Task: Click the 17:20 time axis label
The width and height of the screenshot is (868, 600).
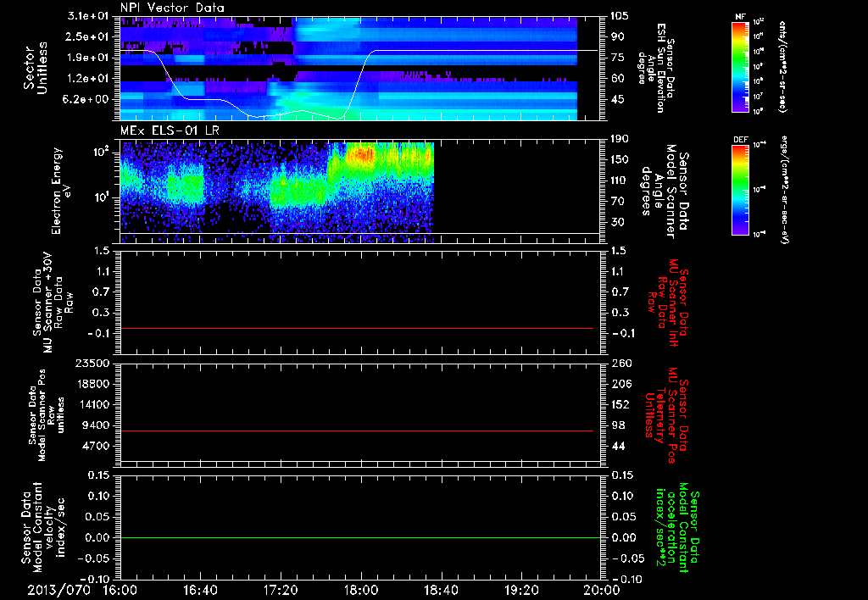Action: tap(281, 590)
